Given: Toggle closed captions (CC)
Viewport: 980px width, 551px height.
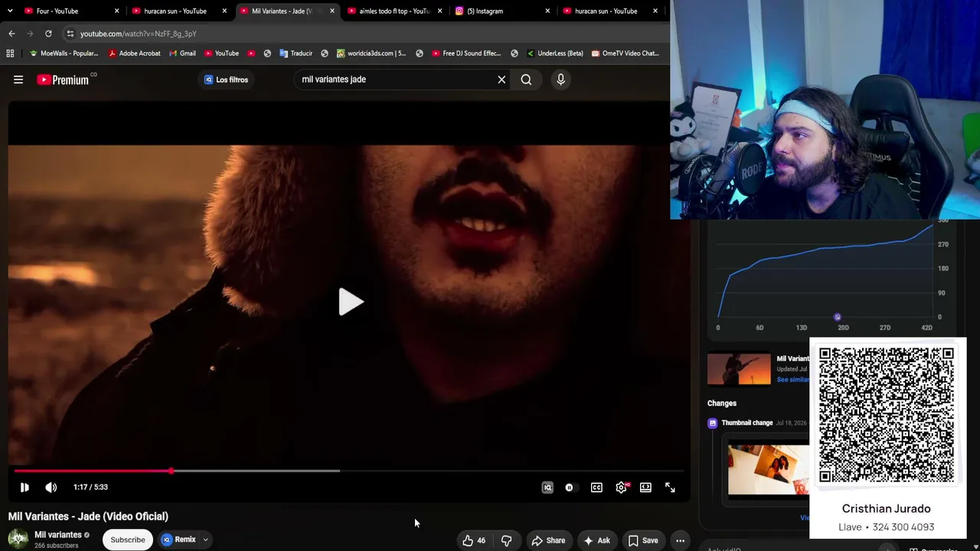Looking at the screenshot, I should tap(596, 487).
